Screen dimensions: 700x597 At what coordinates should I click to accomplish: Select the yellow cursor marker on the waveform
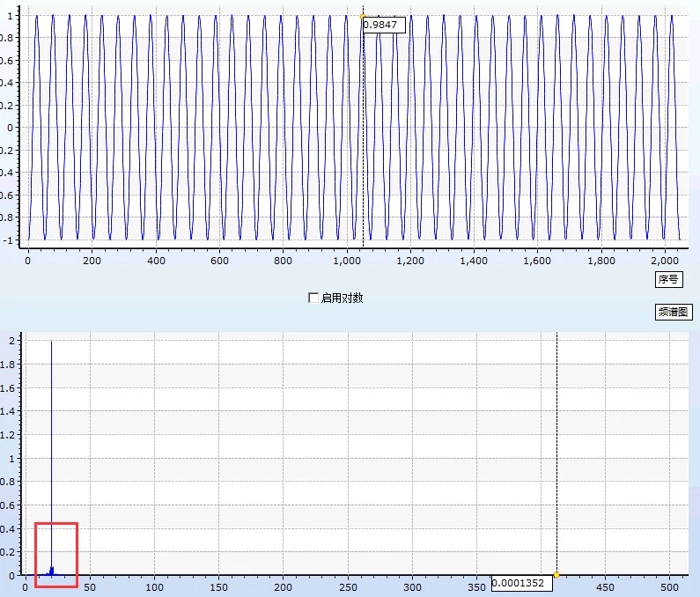(x=363, y=17)
